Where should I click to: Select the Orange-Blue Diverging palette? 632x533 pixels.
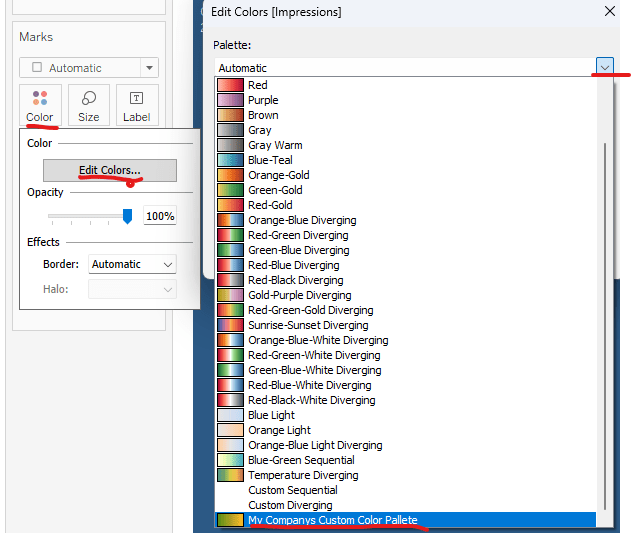click(301, 220)
